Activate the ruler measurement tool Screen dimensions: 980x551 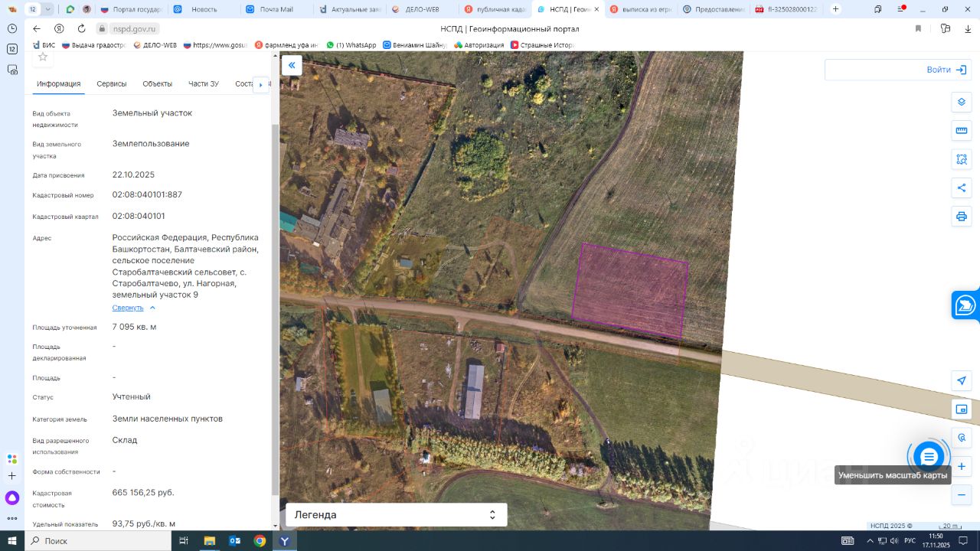[962, 131]
